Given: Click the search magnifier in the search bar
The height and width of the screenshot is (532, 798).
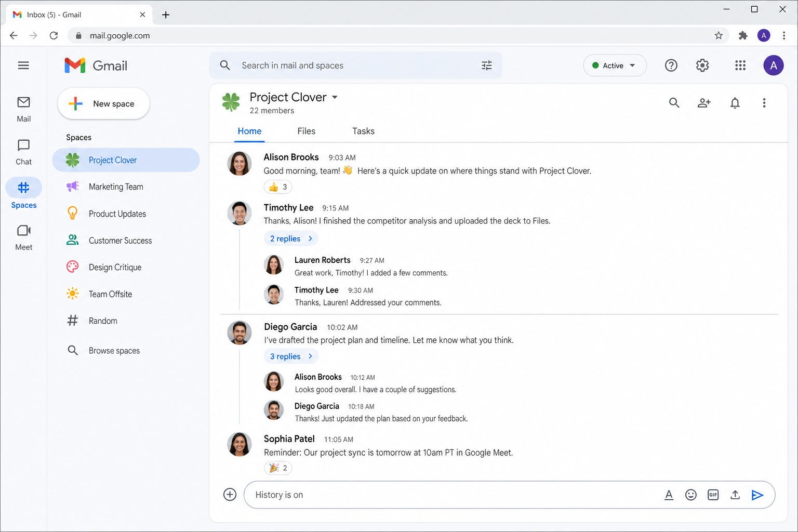Looking at the screenshot, I should pos(225,65).
